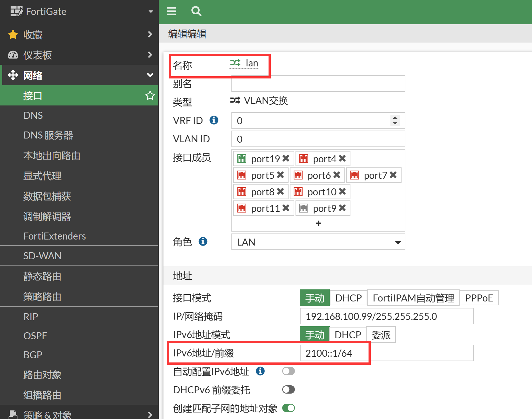The width and height of the screenshot is (532, 419).
Task: Open search with the magnifier icon
Action: (x=196, y=11)
